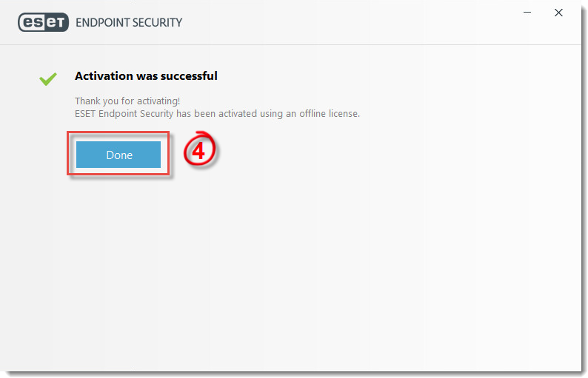Click the ENDPOINT SECURITY product title
The height and width of the screenshot is (378, 588).
[129, 22]
